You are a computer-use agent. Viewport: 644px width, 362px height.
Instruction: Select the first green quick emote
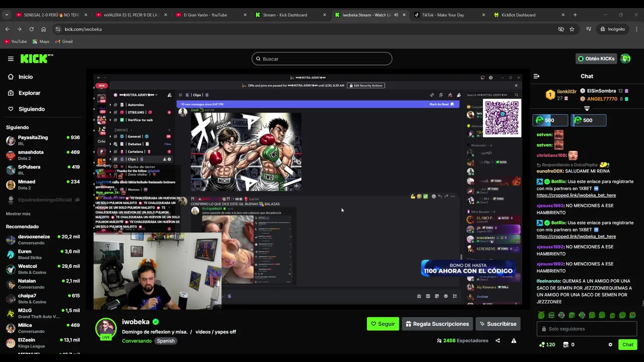pos(541,315)
